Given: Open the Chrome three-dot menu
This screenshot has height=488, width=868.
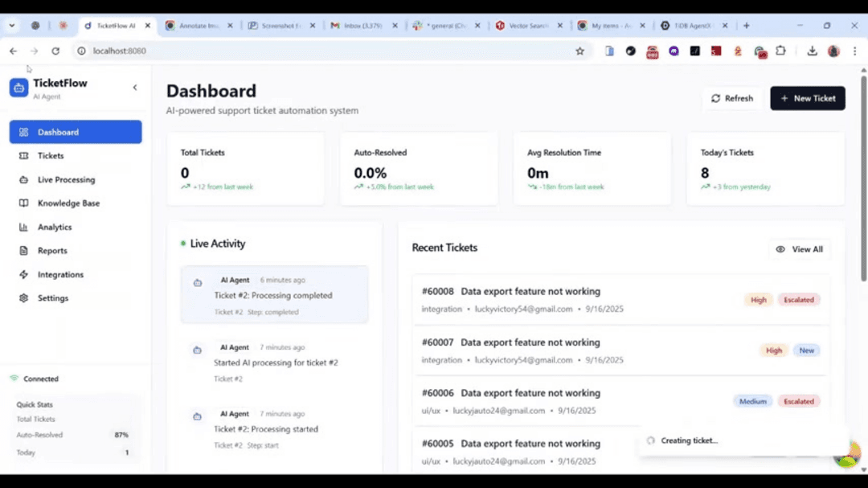Looking at the screenshot, I should click(854, 51).
